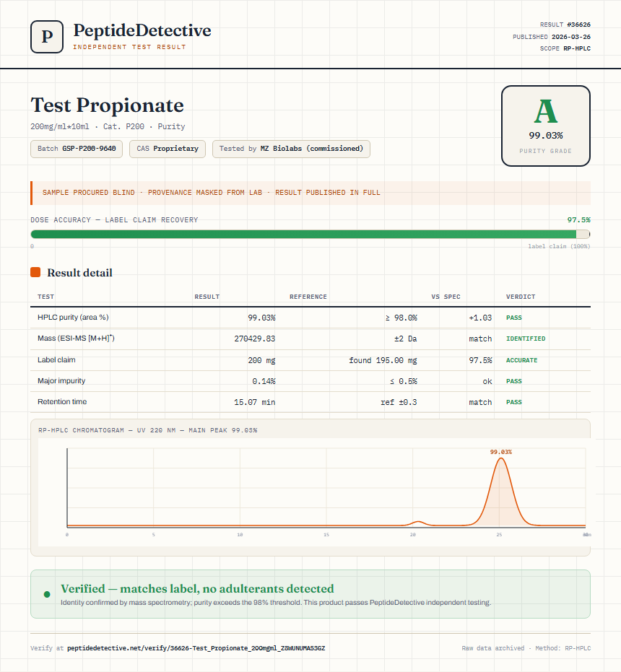The height and width of the screenshot is (672, 621).
Task: Click the HPLC purity (area %) row label
Action: 73,317
